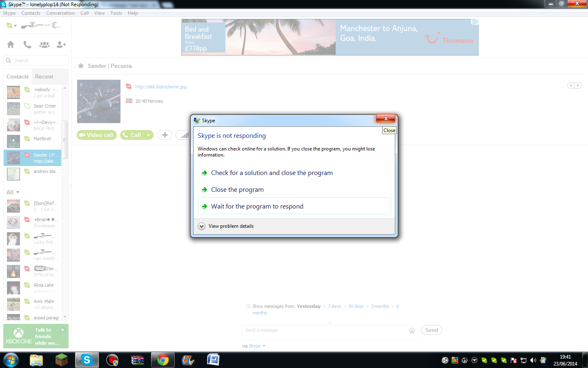Open Minecraft from taskbar
Viewport: 588px width, 368px height.
point(62,360)
